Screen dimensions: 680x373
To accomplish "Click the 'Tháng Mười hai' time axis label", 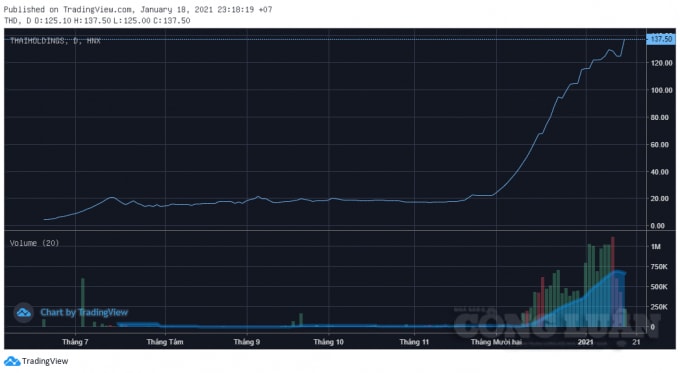I will 496,342.
